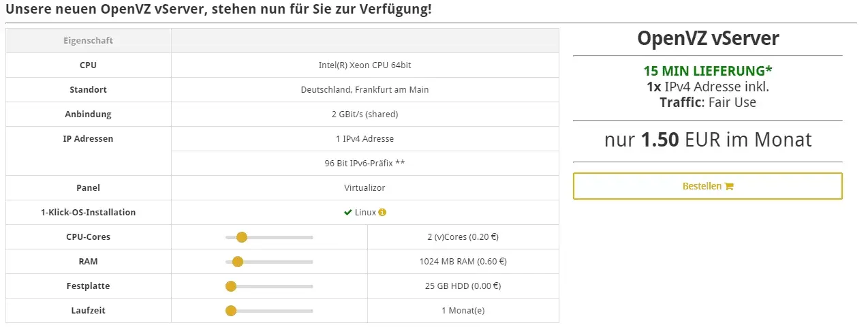Click the green Linux checkmark icon

pyautogui.click(x=347, y=213)
